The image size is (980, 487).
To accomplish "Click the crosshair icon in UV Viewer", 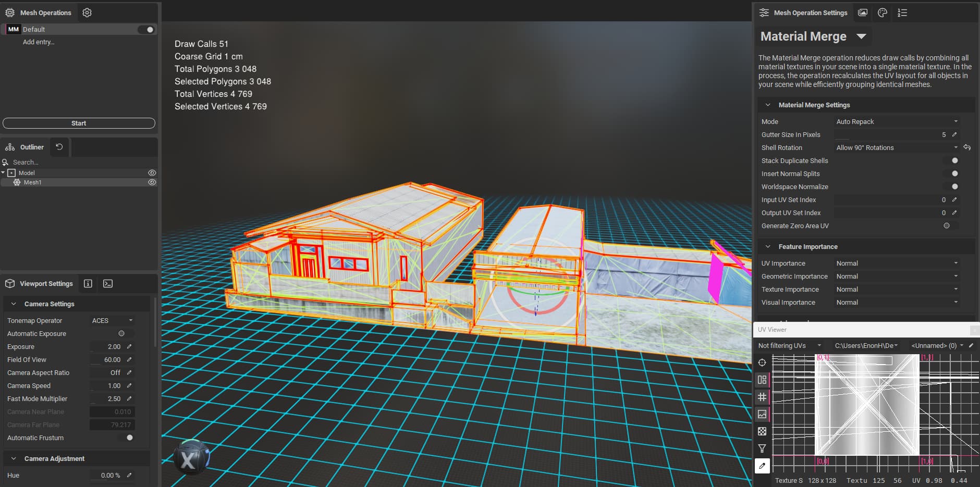I will point(762,363).
